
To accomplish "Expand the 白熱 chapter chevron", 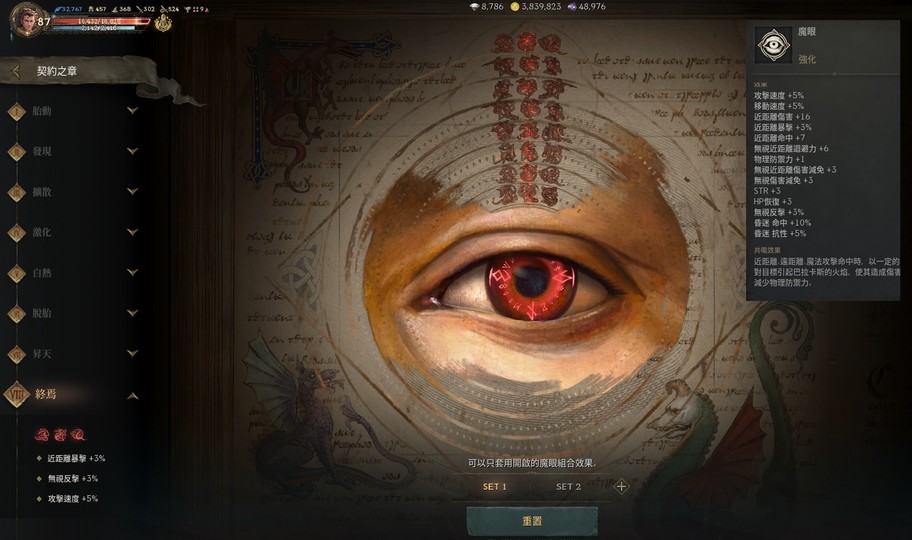I will pos(133,272).
